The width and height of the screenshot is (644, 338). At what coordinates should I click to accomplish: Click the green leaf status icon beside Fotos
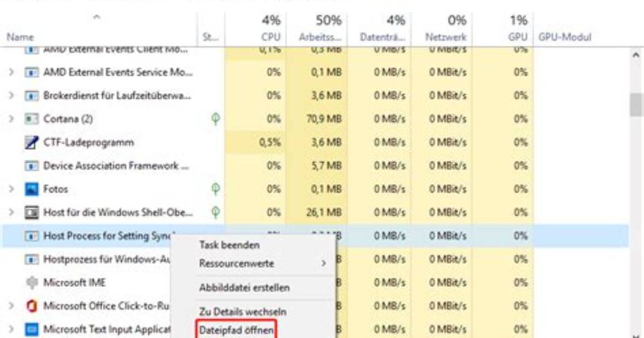pos(215,189)
